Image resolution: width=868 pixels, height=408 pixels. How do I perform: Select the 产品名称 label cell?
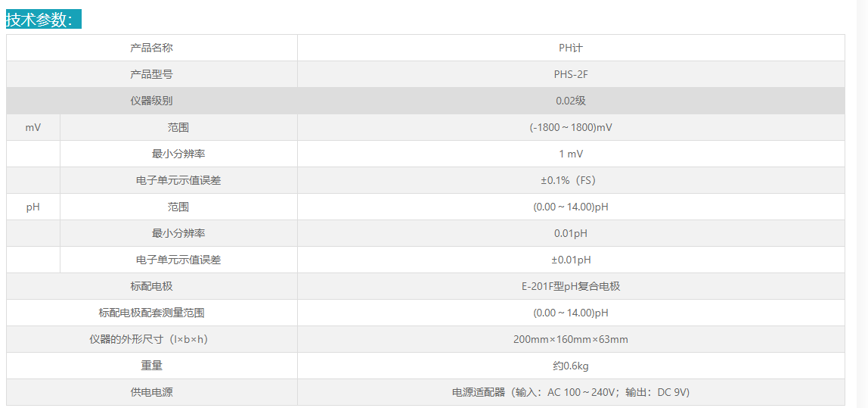click(x=151, y=48)
